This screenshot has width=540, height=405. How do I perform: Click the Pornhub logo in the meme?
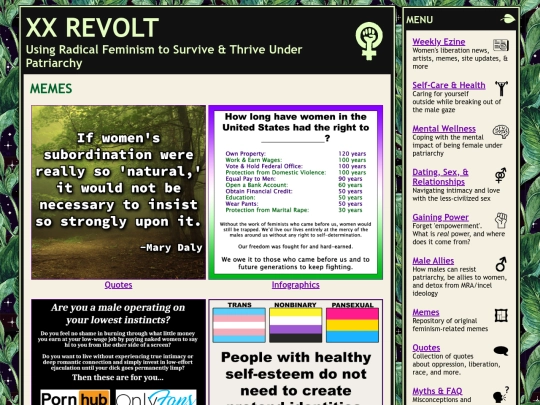75,397
